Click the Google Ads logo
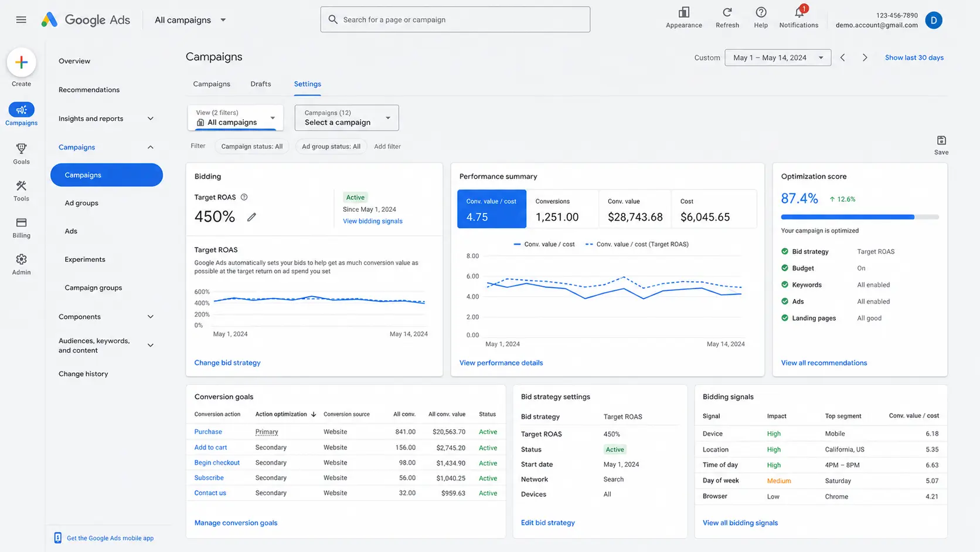This screenshot has height=552, width=980. pyautogui.click(x=86, y=20)
